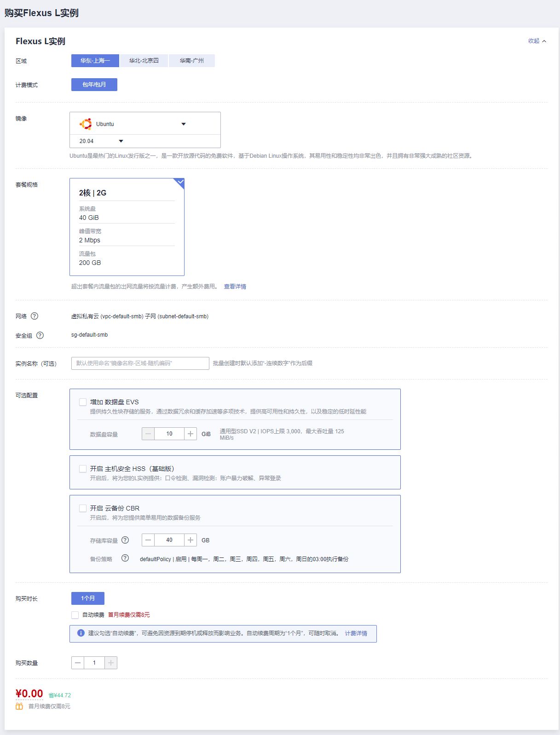This screenshot has width=560, height=735.
Task: Enable the 增加 数据盘 EVS checkbox
Action: [x=83, y=402]
